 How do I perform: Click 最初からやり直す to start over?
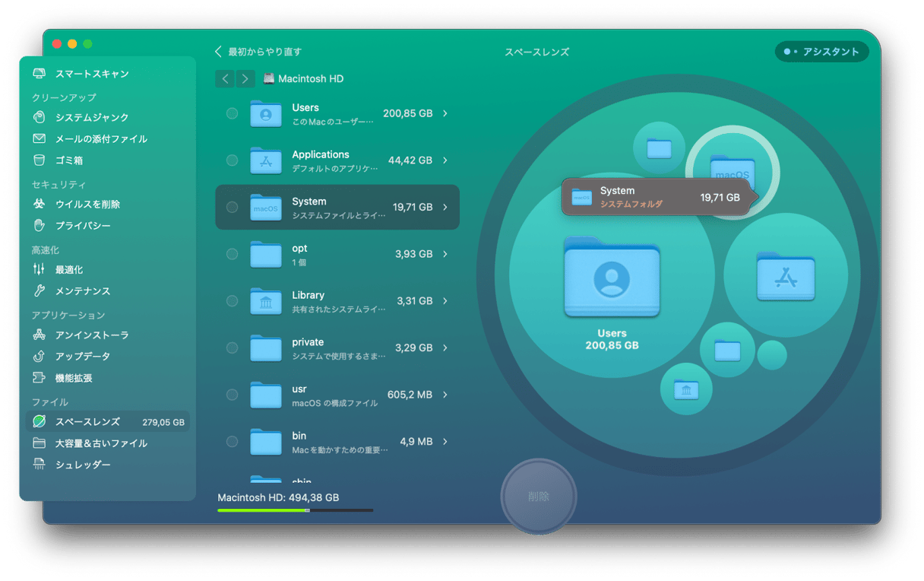tap(258, 52)
